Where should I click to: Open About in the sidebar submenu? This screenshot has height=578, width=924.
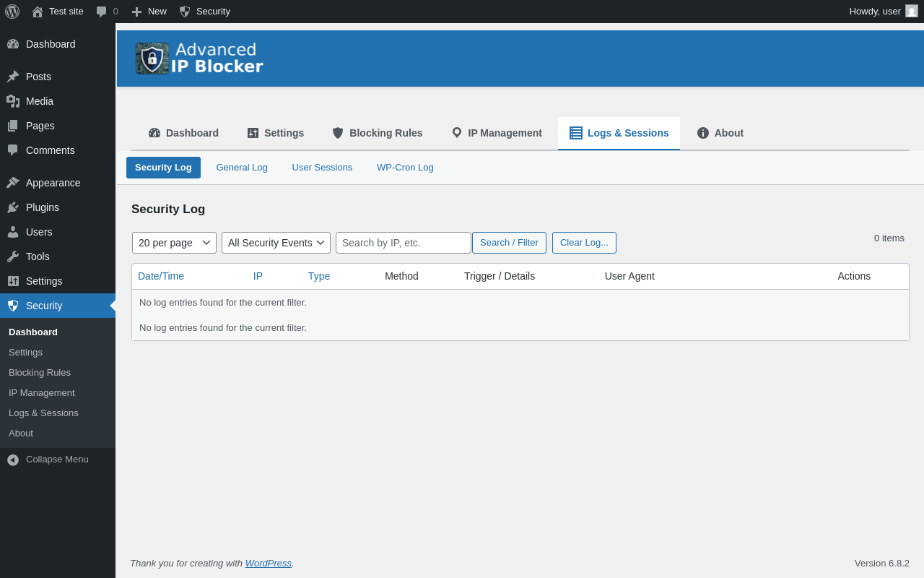click(21, 433)
